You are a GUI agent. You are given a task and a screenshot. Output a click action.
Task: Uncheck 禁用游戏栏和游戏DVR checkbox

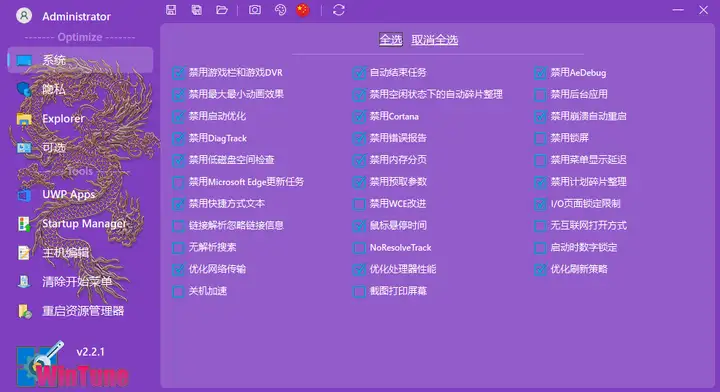pyautogui.click(x=178, y=73)
